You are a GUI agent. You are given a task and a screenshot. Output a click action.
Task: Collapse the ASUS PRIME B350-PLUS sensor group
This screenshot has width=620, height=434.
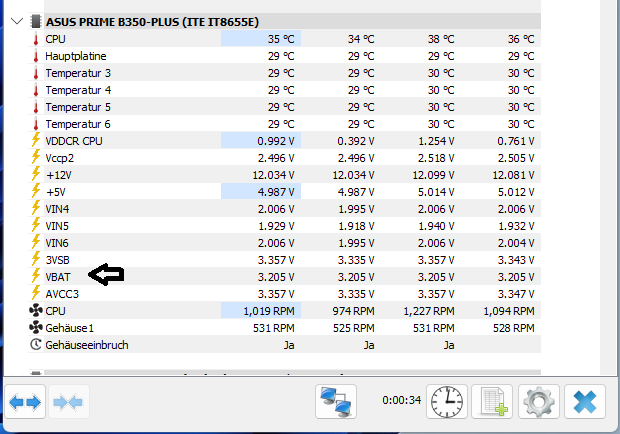[17, 21]
